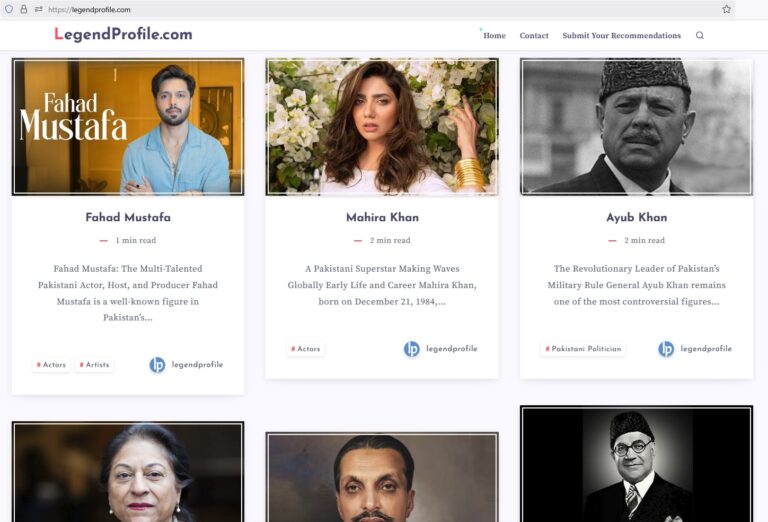Click the legendprofile avatar on Mahira Khan card
Image resolution: width=768 pixels, height=522 pixels.
[x=411, y=349]
